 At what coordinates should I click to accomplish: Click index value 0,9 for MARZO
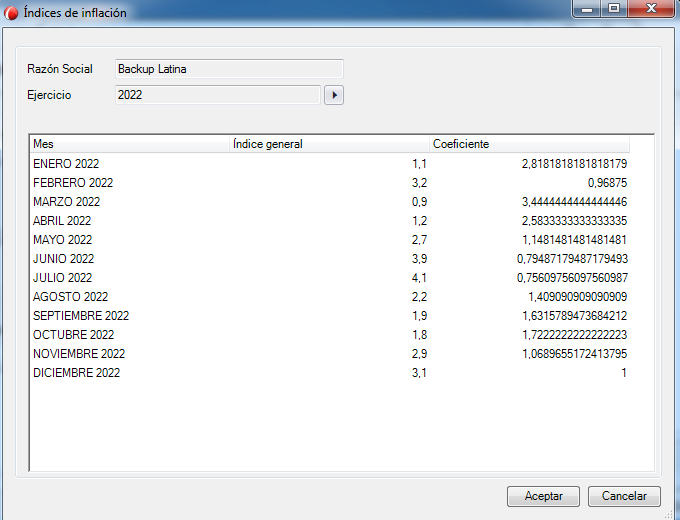pos(419,202)
